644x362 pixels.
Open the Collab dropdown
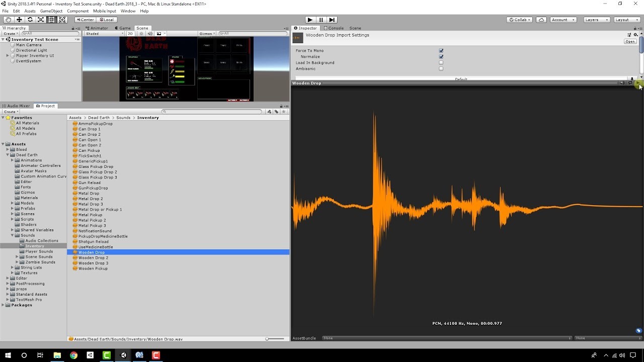tap(520, 20)
